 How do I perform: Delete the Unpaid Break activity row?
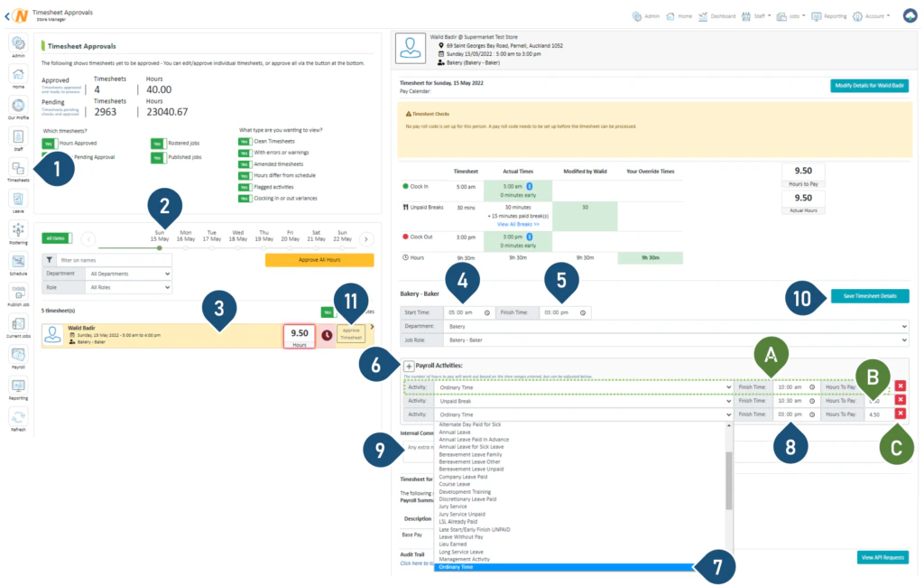[x=900, y=400]
